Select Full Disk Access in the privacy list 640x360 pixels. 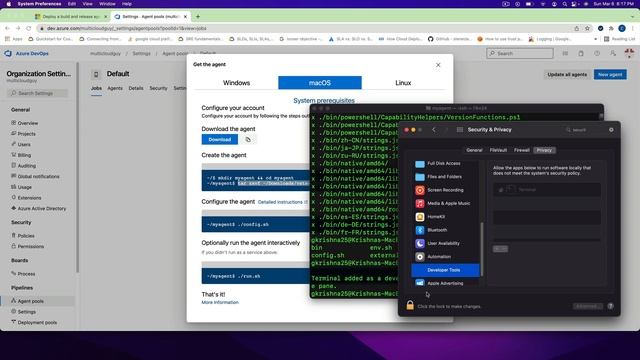446,164
